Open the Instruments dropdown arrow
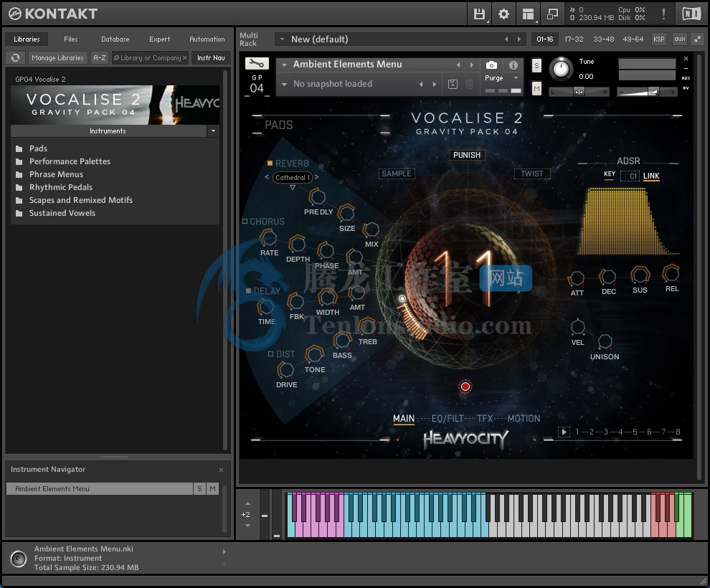The height and width of the screenshot is (588, 710). 213,131
